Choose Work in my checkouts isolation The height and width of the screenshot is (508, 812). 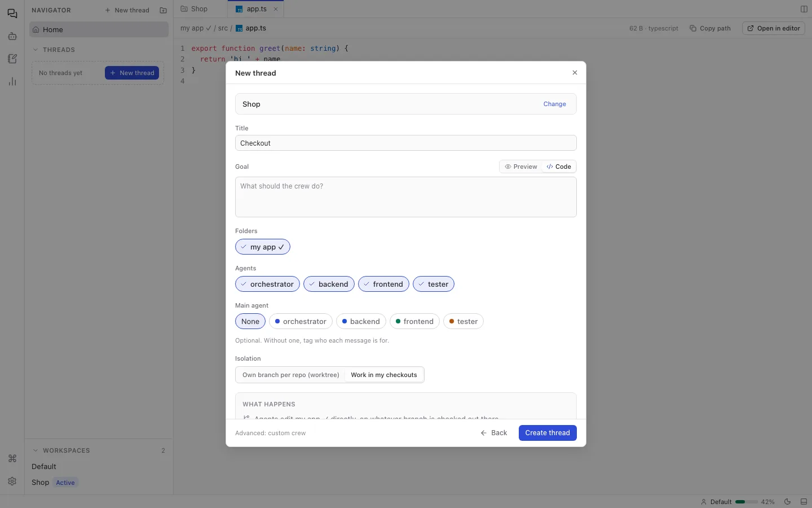pyautogui.click(x=384, y=375)
